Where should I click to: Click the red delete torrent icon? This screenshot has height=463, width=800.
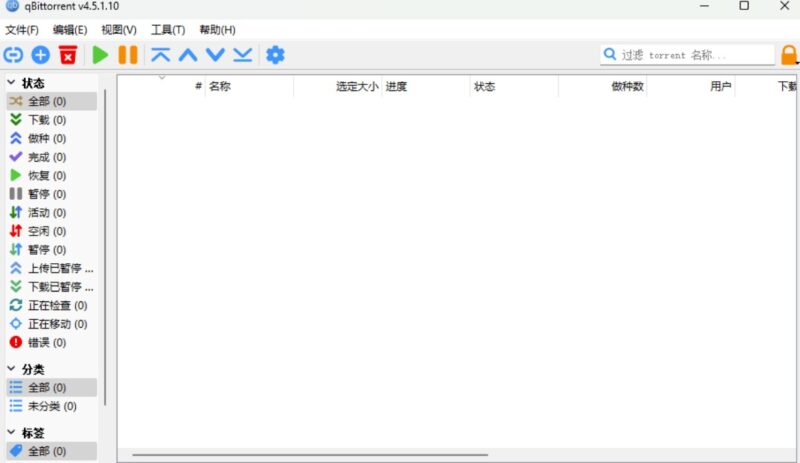[x=68, y=55]
